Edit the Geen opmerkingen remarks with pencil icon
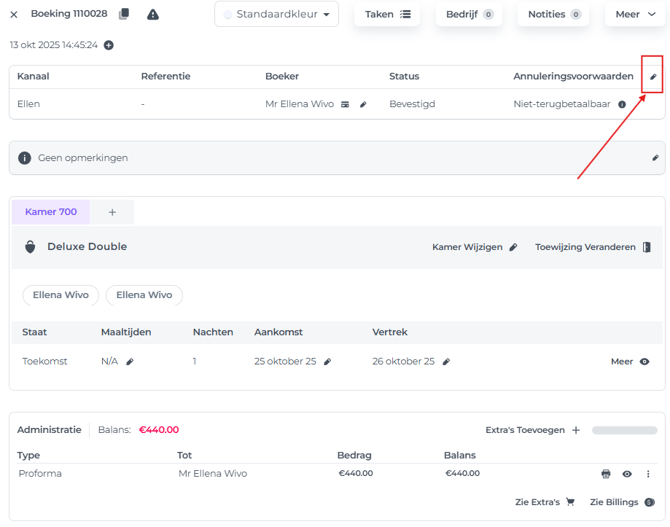 pyautogui.click(x=655, y=158)
